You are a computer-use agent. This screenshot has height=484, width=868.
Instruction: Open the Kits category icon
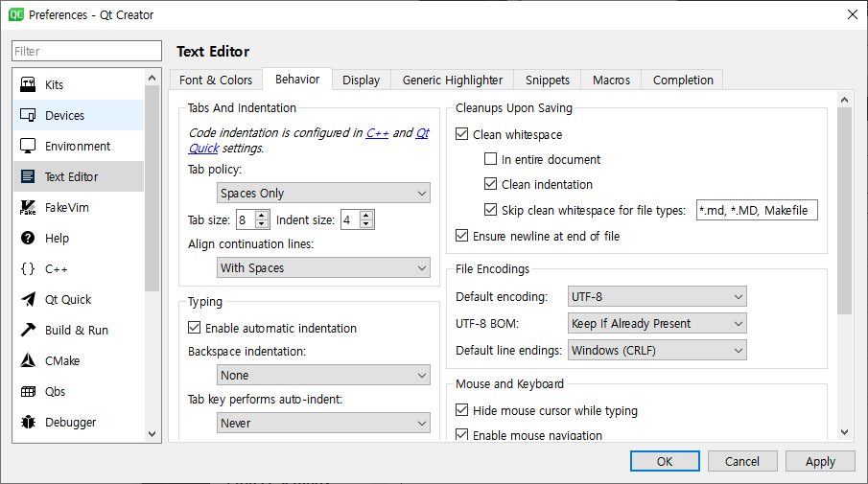tap(28, 84)
